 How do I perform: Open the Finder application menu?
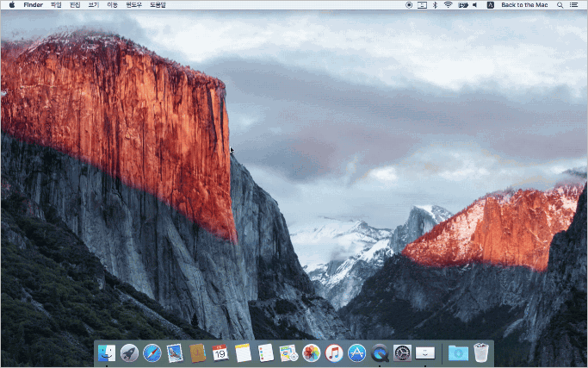tap(33, 5)
